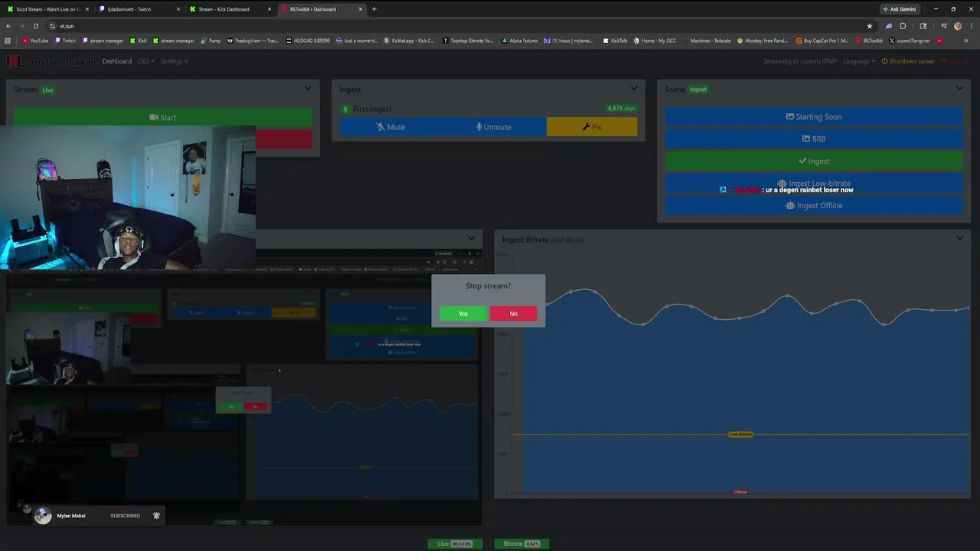
Task: Collapse the Scene panel chevron
Action: 959,89
